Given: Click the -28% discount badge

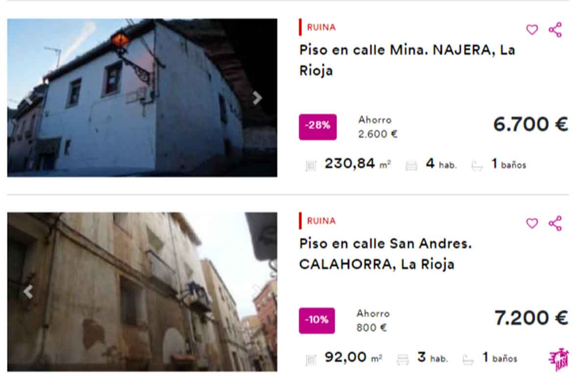Looking at the screenshot, I should (318, 127).
